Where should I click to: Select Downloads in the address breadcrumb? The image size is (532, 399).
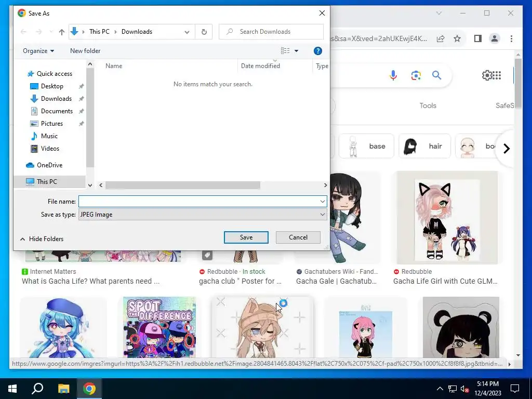click(137, 32)
